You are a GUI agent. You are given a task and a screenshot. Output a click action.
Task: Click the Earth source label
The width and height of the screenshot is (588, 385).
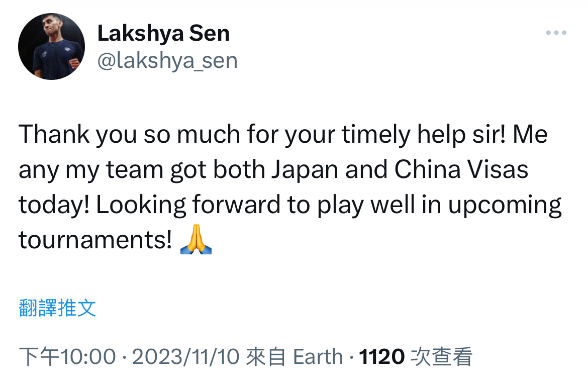[318, 356]
